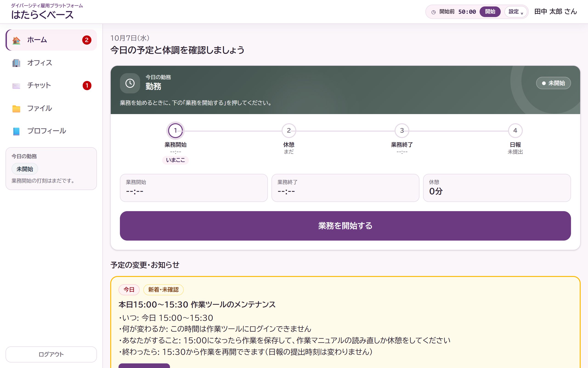Click the red 1 badge on チャット

click(87, 86)
